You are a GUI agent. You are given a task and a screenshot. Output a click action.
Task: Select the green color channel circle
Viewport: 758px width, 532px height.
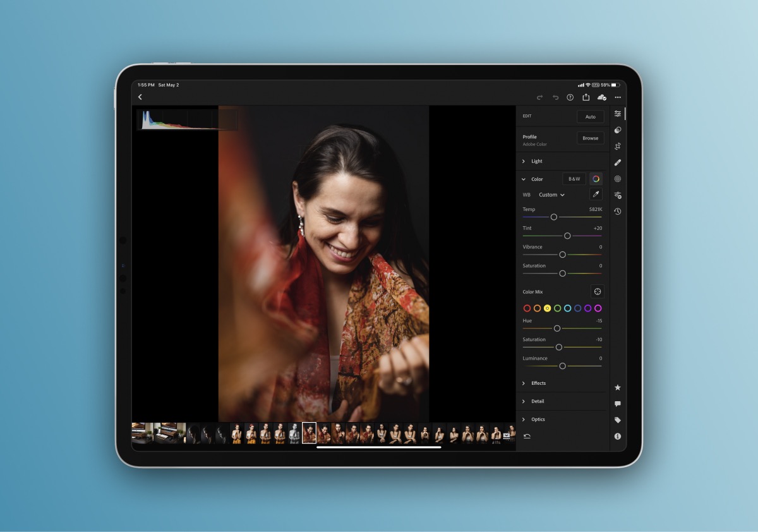pos(557,308)
